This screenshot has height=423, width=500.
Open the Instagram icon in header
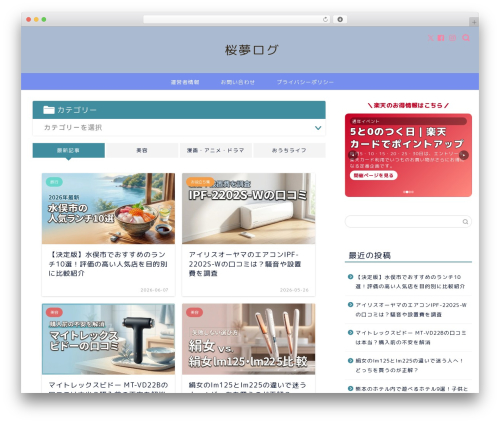pyautogui.click(x=452, y=38)
